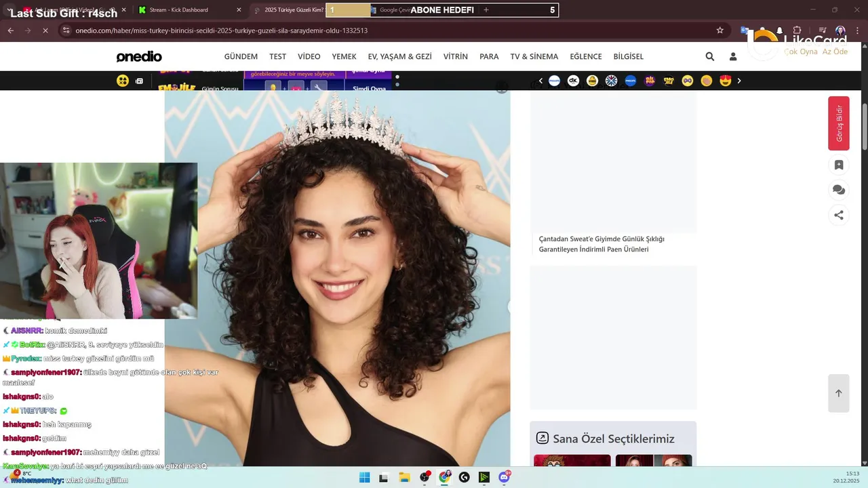The width and height of the screenshot is (868, 488).
Task: Open TV & SİNEMA menu section
Action: click(534, 56)
